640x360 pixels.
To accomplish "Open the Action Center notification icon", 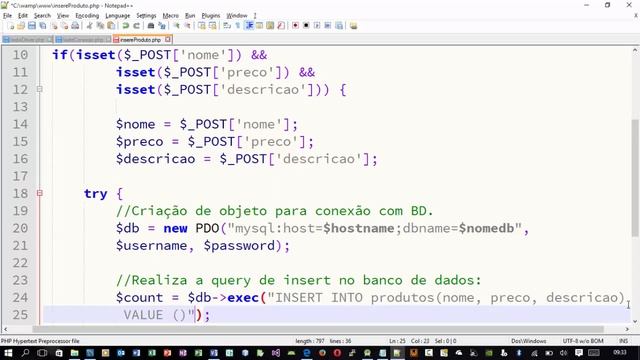I will pos(579,353).
